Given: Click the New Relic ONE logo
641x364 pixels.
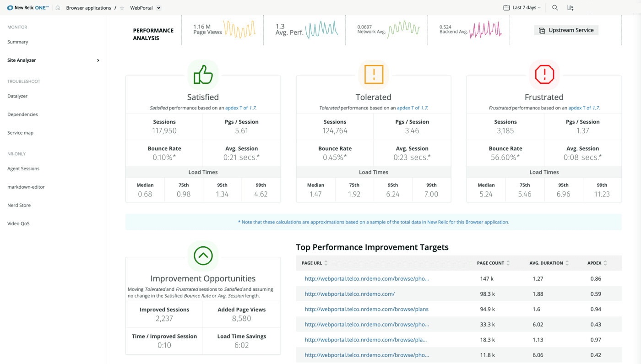Looking at the screenshot, I should click(27, 7).
